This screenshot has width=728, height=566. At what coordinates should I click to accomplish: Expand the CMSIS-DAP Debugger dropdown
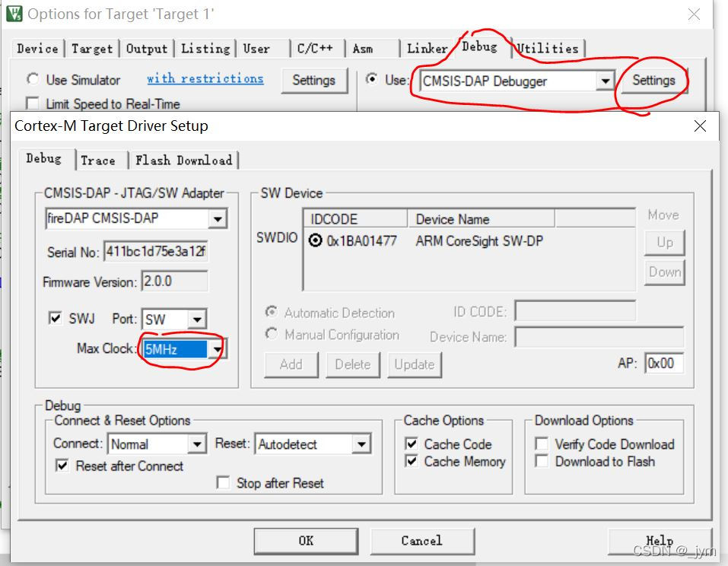point(605,81)
